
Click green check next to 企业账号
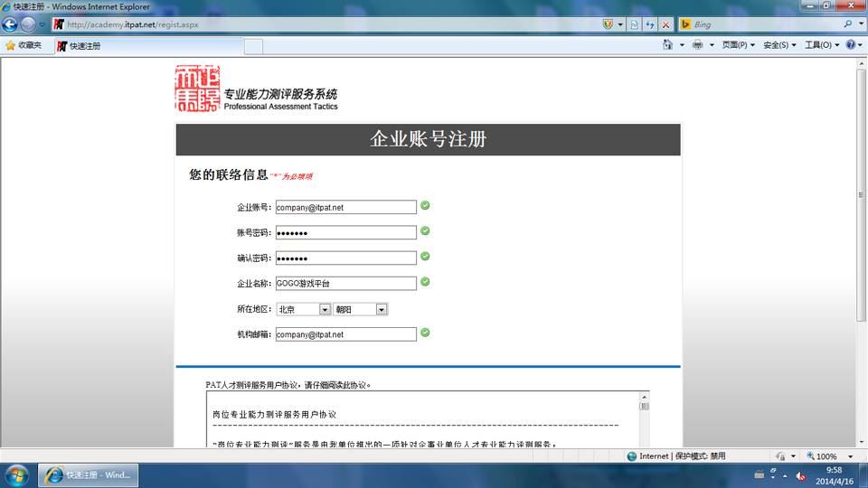tap(425, 205)
